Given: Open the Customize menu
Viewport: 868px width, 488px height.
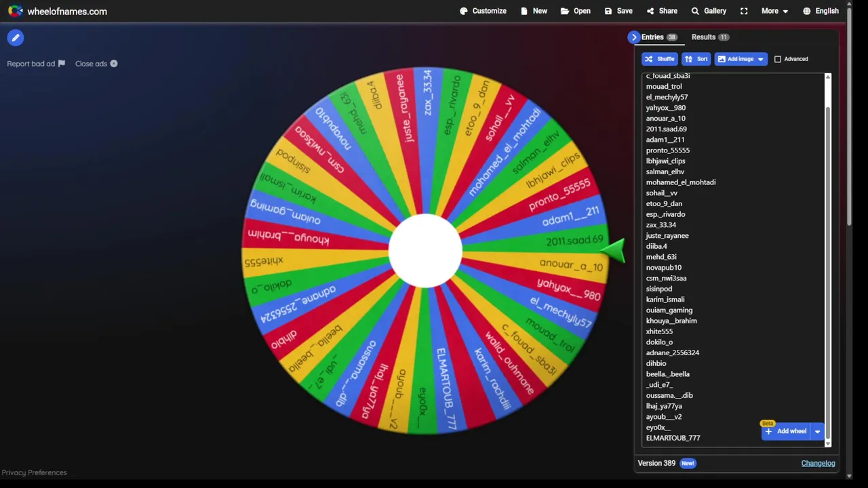Looking at the screenshot, I should pyautogui.click(x=483, y=11).
